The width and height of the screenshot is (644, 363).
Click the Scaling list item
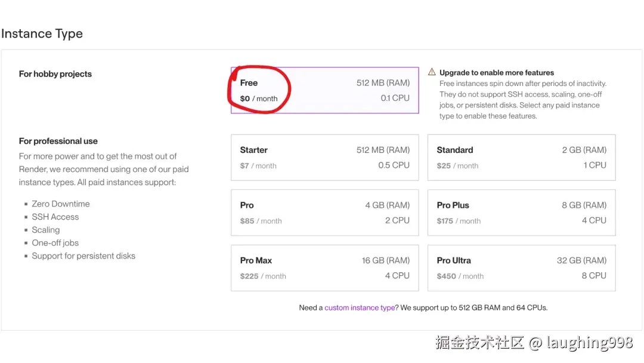(46, 230)
